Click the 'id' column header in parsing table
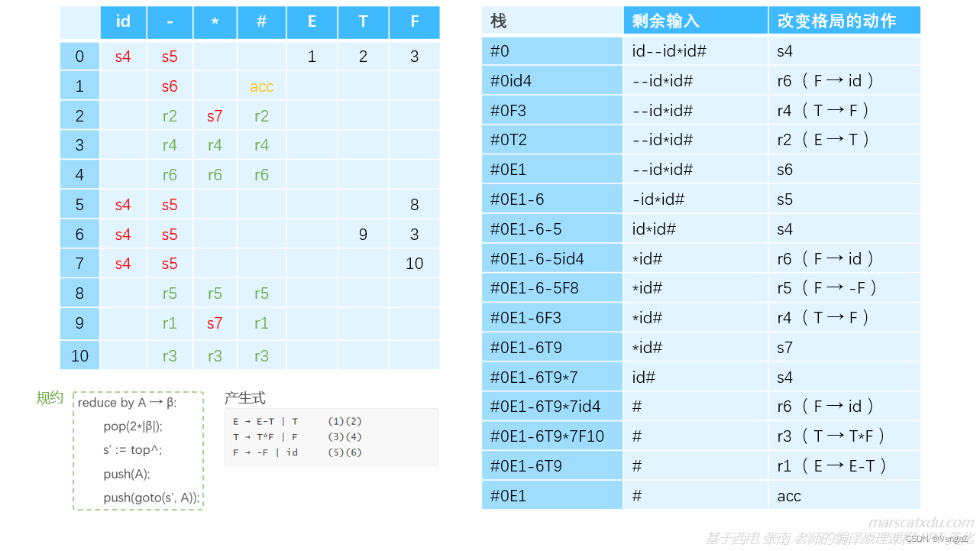The height and width of the screenshot is (551, 980). pyautogui.click(x=123, y=22)
